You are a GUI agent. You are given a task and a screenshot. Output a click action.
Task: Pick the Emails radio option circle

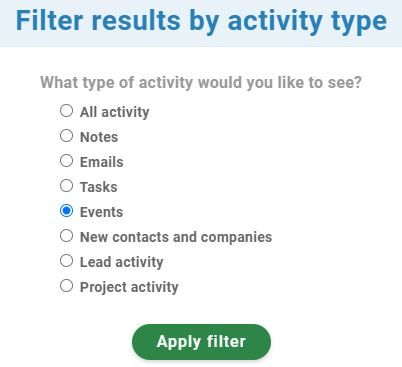click(66, 161)
